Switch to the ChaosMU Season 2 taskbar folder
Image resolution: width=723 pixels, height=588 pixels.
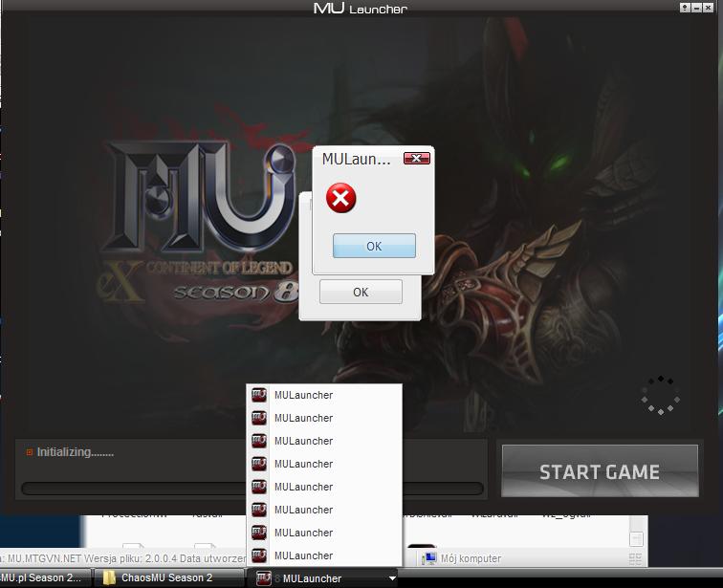(x=168, y=577)
